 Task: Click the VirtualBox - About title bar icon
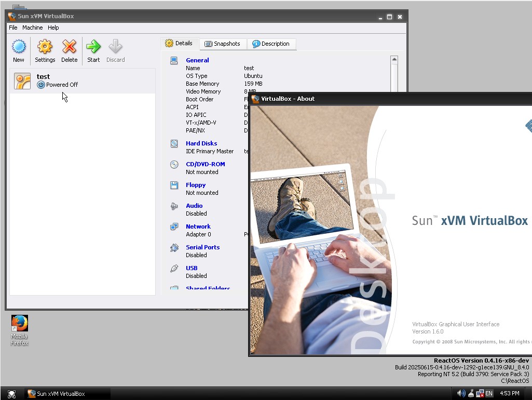click(255, 99)
